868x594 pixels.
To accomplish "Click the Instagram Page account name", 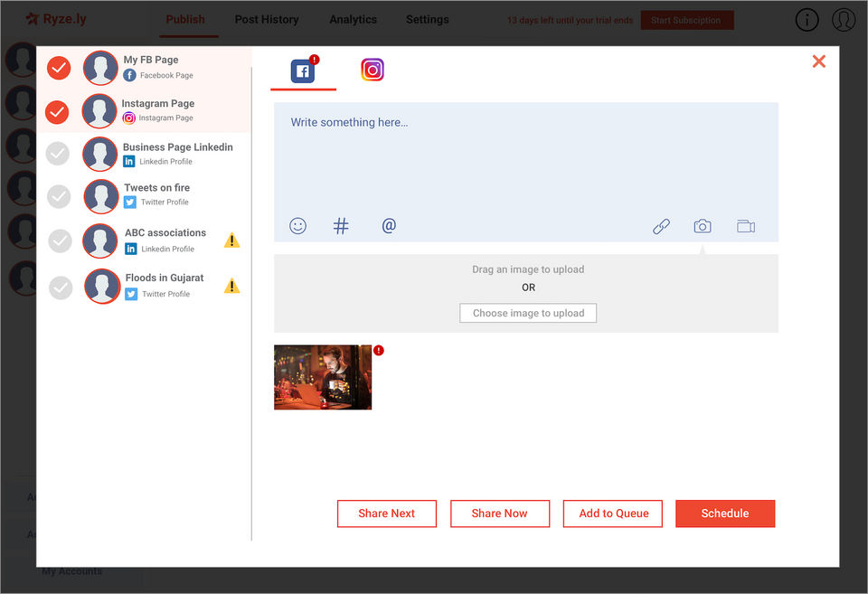I will (x=157, y=104).
